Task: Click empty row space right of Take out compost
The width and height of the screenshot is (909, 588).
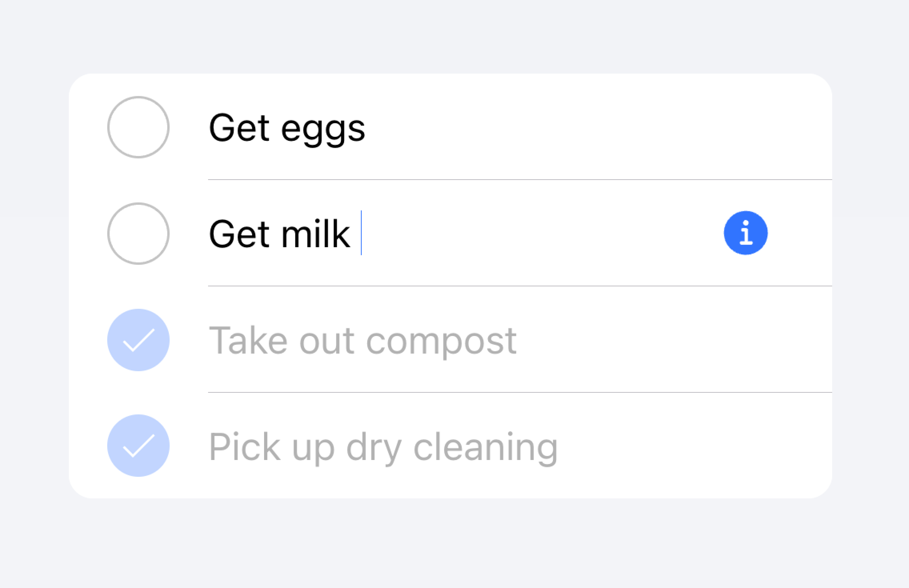Action: click(668, 340)
